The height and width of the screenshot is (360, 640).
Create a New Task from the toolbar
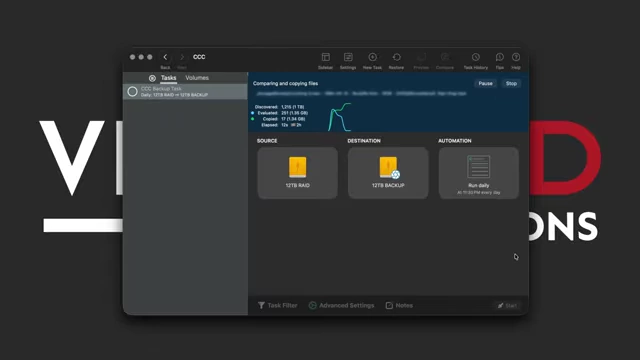372,57
